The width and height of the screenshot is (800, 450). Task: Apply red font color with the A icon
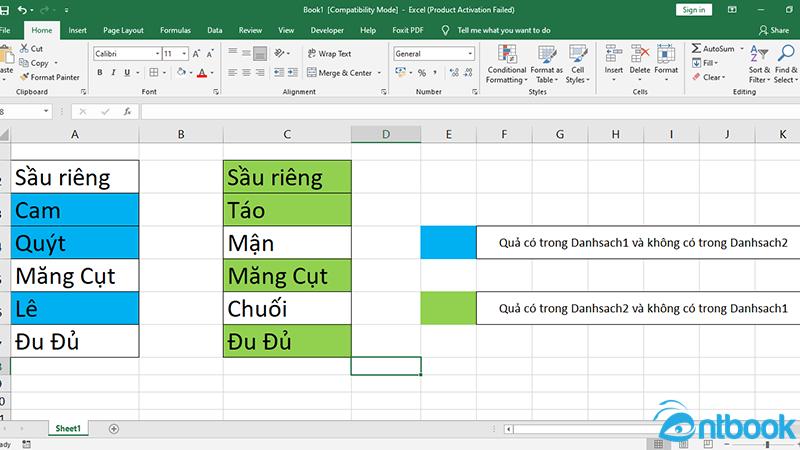click(x=202, y=72)
